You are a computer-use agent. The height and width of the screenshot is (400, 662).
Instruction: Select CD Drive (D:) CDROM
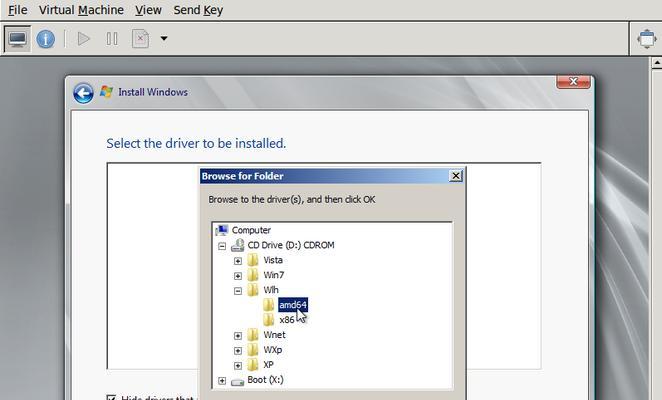[x=291, y=245]
